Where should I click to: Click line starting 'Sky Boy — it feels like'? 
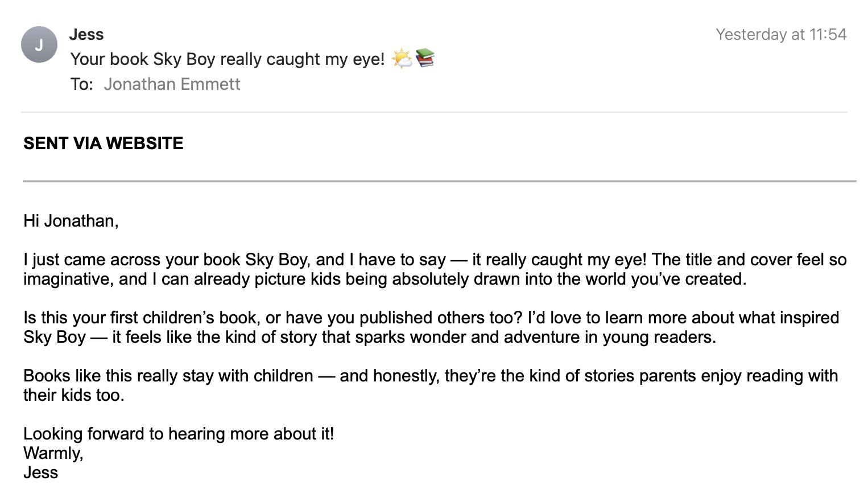point(370,337)
